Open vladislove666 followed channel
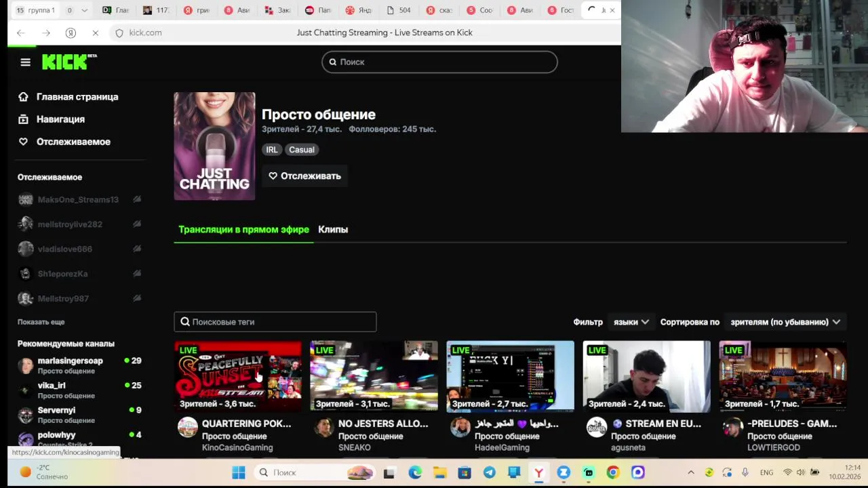The width and height of the screenshot is (868, 488). (x=65, y=249)
